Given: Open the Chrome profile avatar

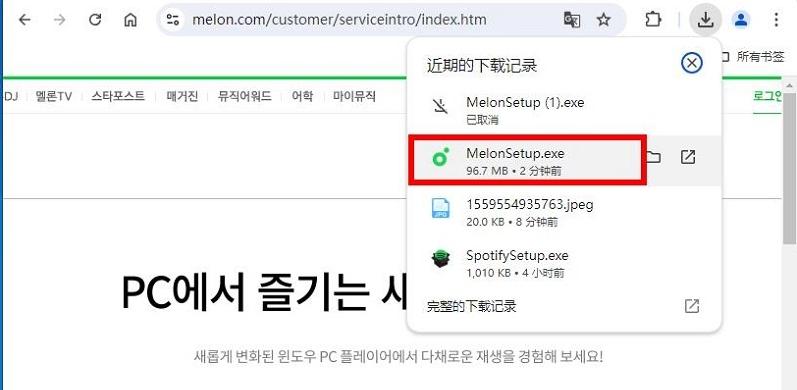Looking at the screenshot, I should coord(742,20).
